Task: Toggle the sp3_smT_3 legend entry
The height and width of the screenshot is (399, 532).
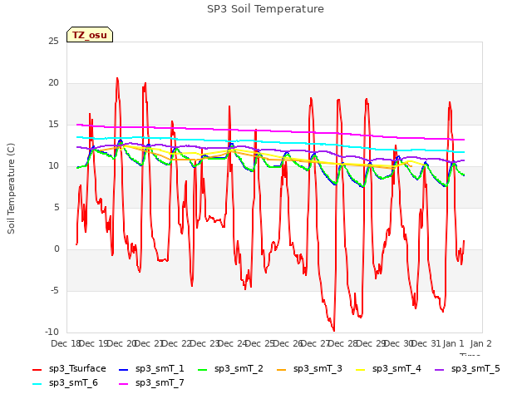Action: click(309, 368)
